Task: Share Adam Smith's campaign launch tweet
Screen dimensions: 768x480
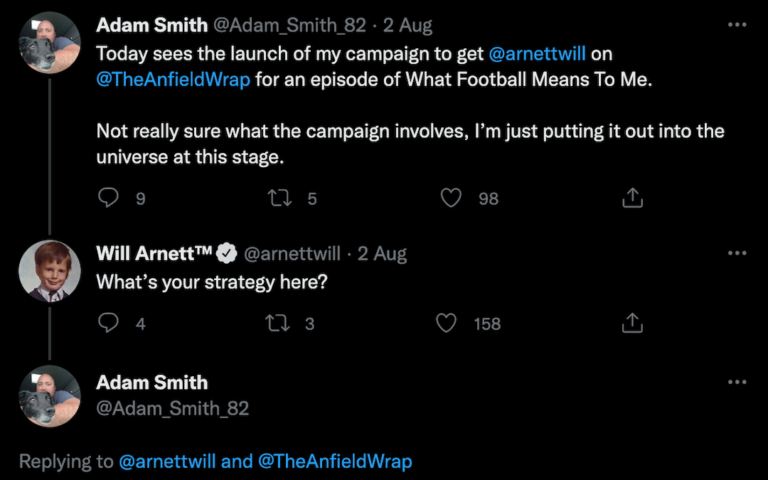Action: tap(632, 198)
